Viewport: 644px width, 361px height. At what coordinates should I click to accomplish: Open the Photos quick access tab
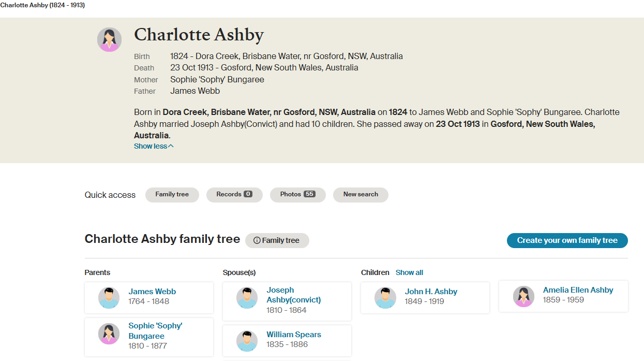click(x=297, y=195)
